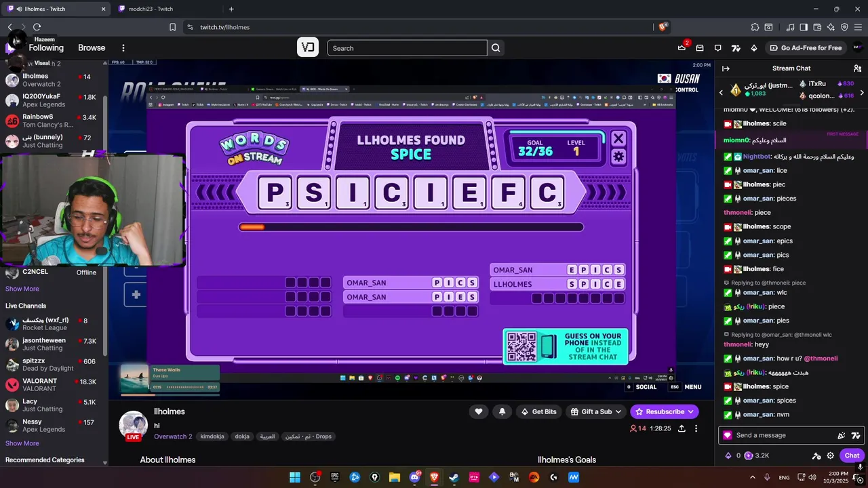
Task: Open the Resubscribe dropdown button
Action: 664,411
